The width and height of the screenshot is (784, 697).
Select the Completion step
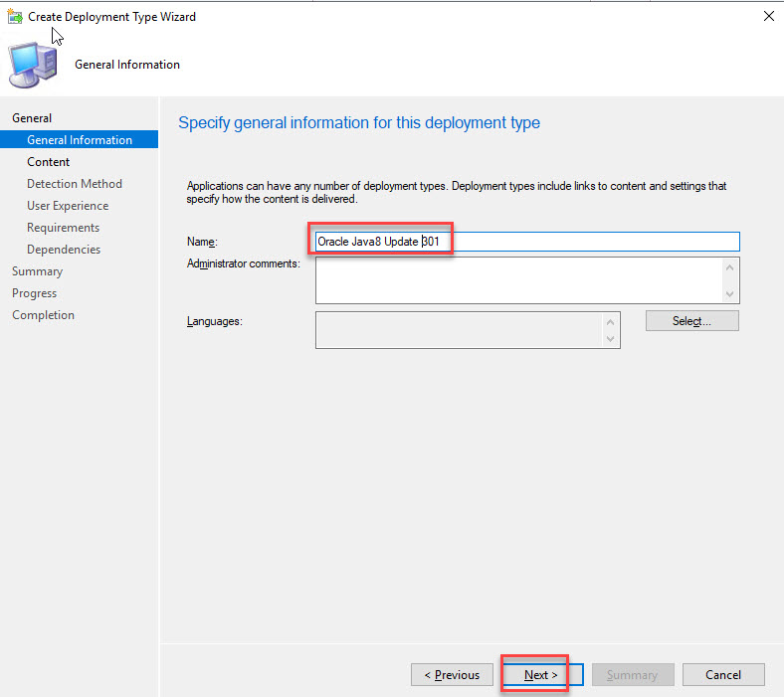point(43,315)
